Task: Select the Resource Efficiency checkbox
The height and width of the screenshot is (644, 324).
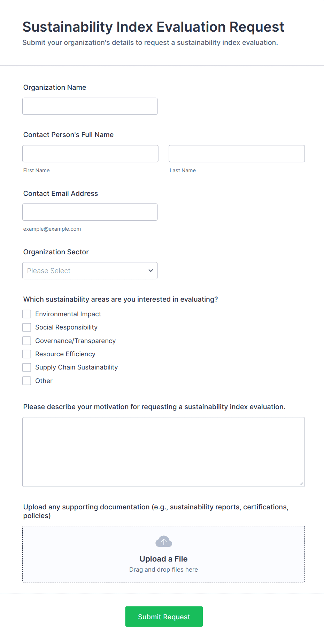Action: (x=27, y=354)
